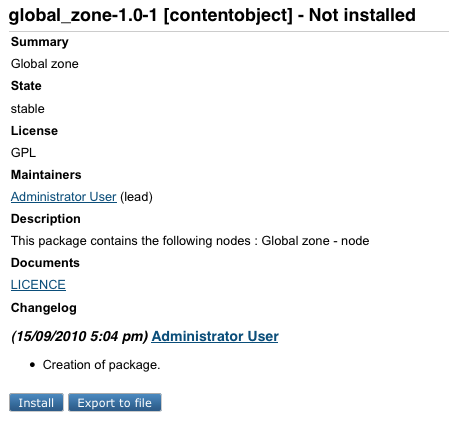Open the LICENCE document link

(x=38, y=285)
